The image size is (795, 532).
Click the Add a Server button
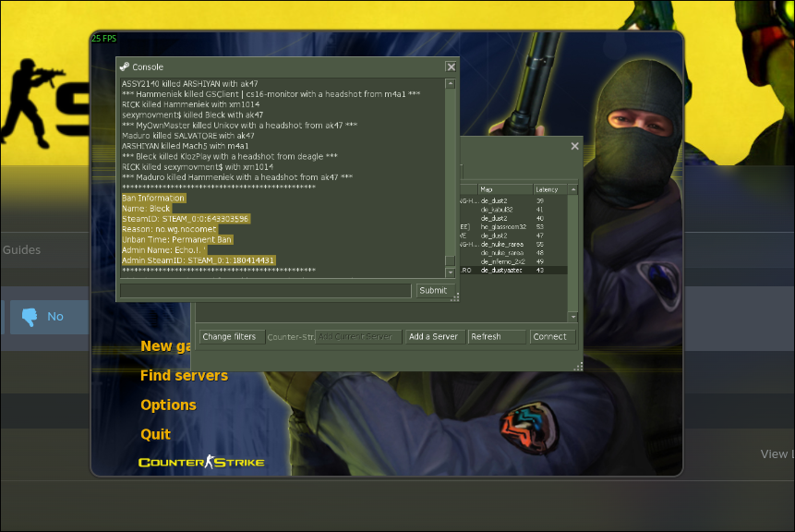point(433,337)
